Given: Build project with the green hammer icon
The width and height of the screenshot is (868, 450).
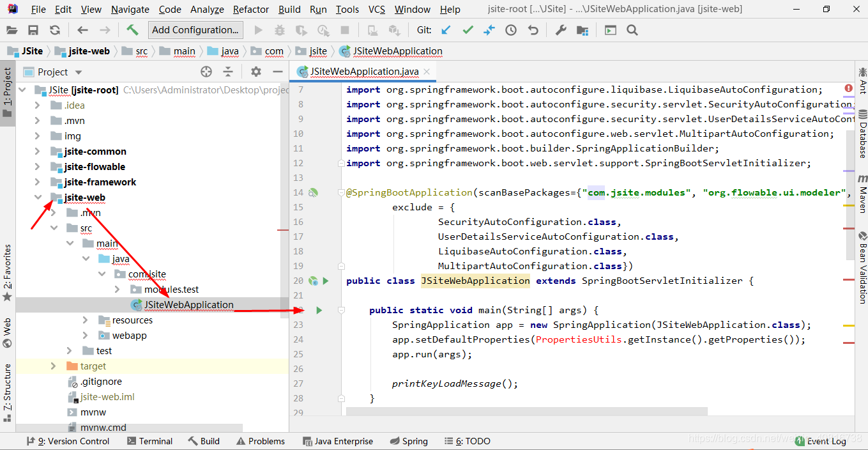Looking at the screenshot, I should tap(132, 30).
